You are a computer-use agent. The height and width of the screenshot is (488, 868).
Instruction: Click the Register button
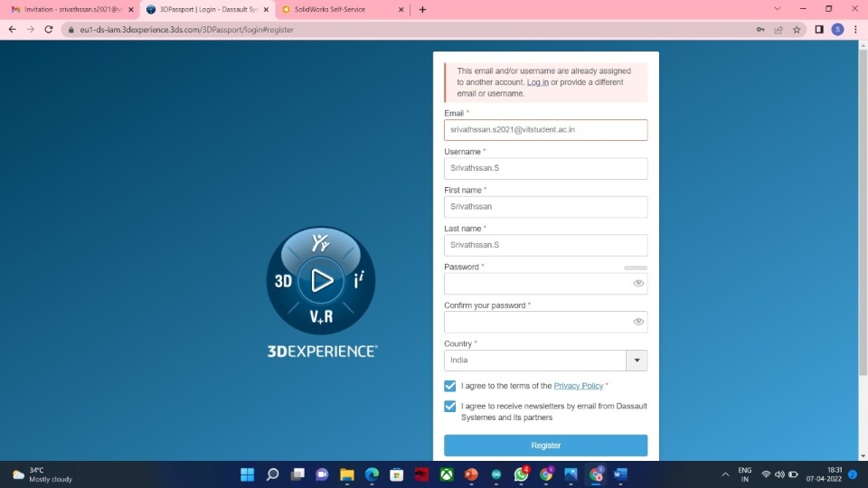pos(545,446)
